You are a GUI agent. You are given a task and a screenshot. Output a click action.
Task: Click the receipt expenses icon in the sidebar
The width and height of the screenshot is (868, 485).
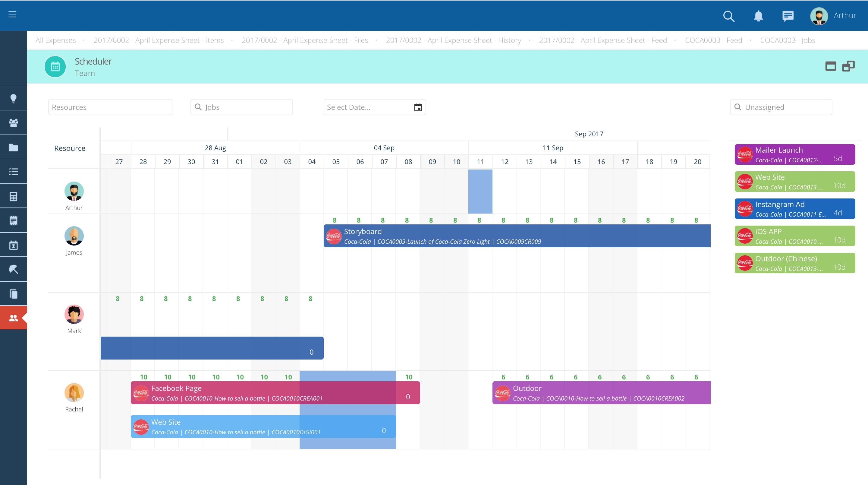14,220
